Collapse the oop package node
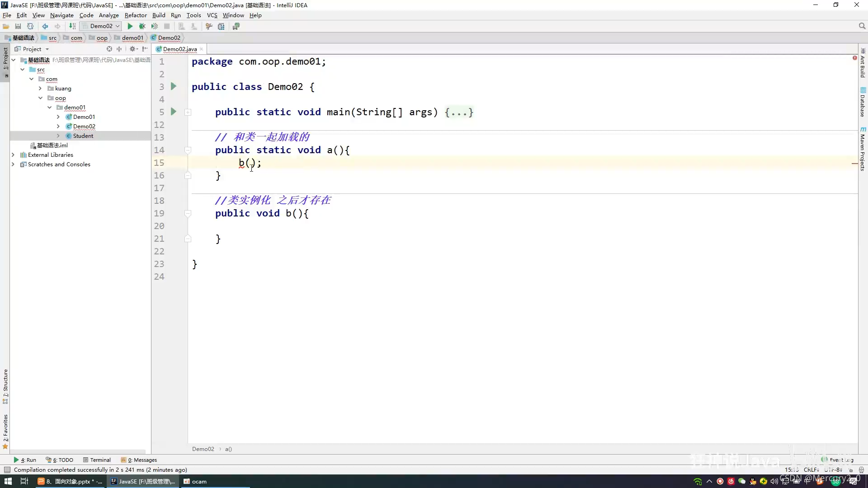Viewport: 868px width, 488px height. click(x=41, y=98)
